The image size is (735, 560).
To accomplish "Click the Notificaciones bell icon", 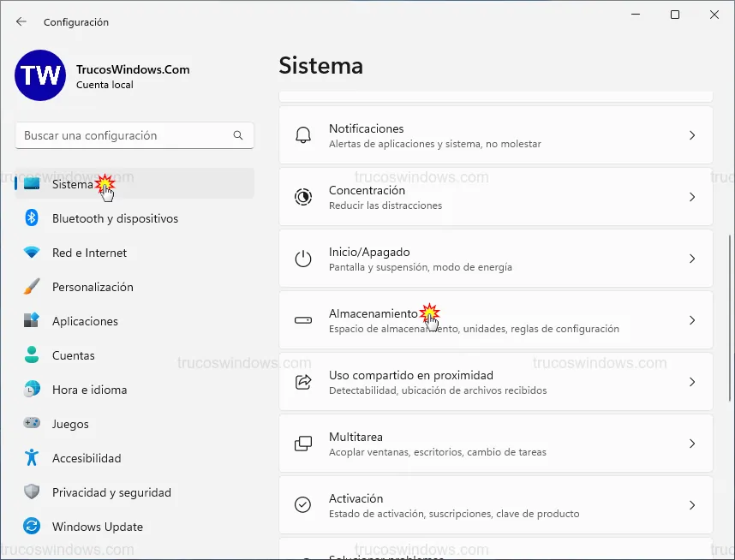I will tap(303, 135).
